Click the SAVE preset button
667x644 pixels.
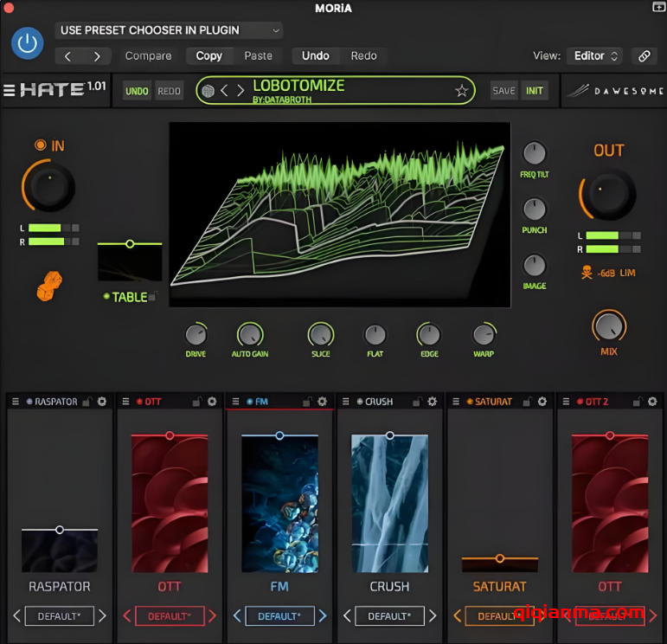[503, 91]
